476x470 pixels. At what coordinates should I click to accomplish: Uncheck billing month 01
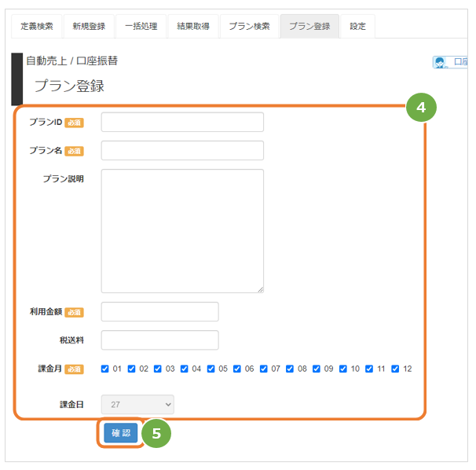pos(104,369)
